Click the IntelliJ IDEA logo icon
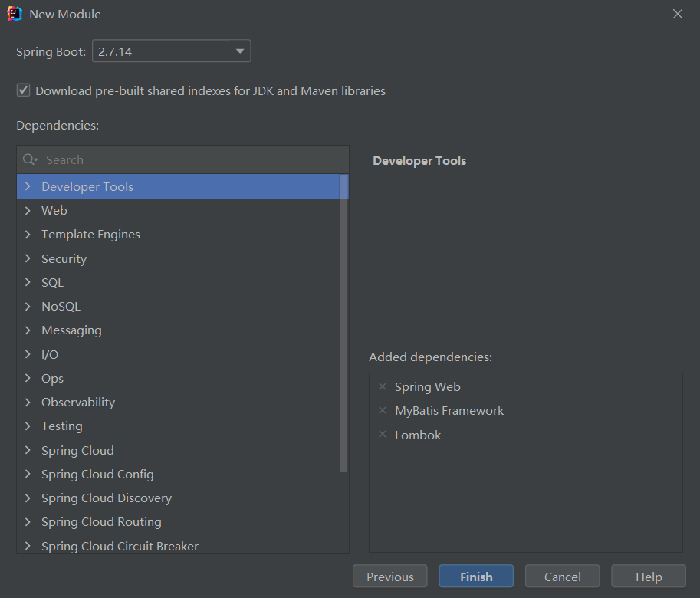700x598 pixels. coord(15,14)
